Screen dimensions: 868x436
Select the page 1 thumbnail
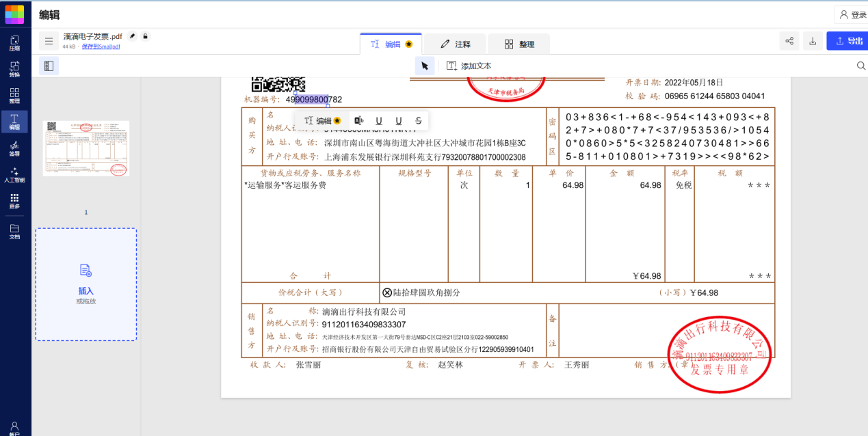pyautogui.click(x=86, y=148)
